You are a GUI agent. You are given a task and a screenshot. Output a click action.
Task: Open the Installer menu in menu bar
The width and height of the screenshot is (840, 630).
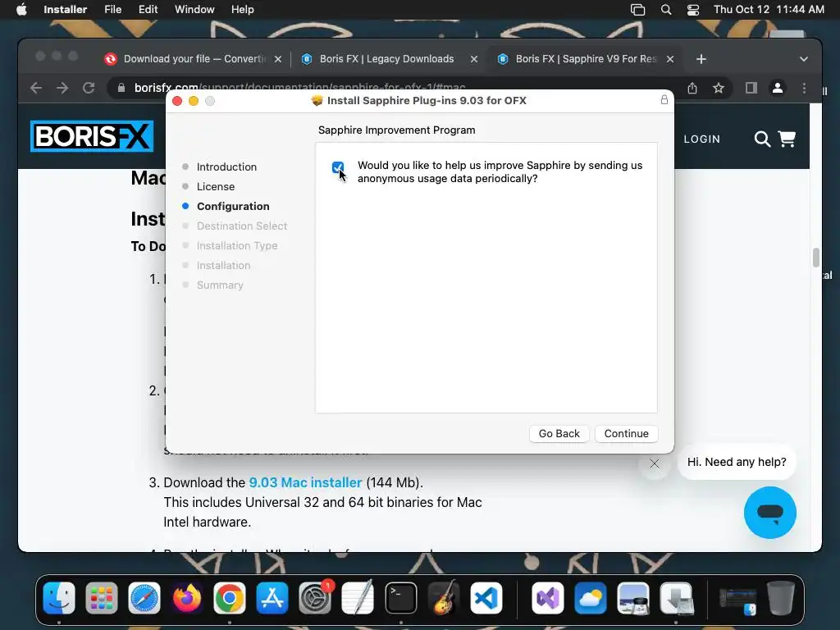tap(65, 10)
